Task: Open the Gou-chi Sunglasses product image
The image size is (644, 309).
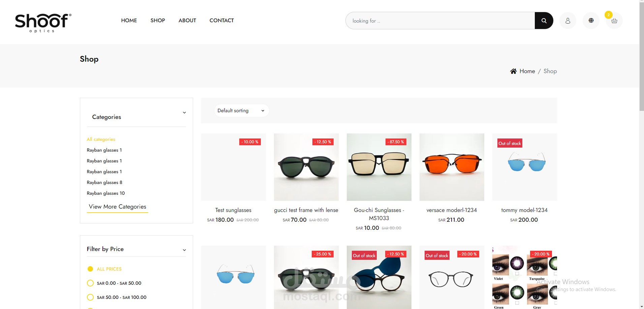Action: (x=379, y=167)
